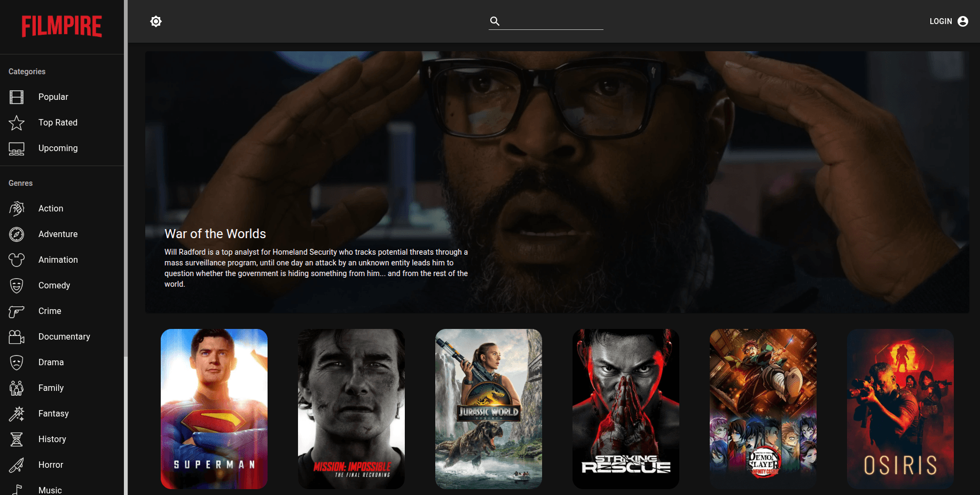Select the Horror genre
Image resolution: width=980 pixels, height=495 pixels.
[x=62, y=465]
